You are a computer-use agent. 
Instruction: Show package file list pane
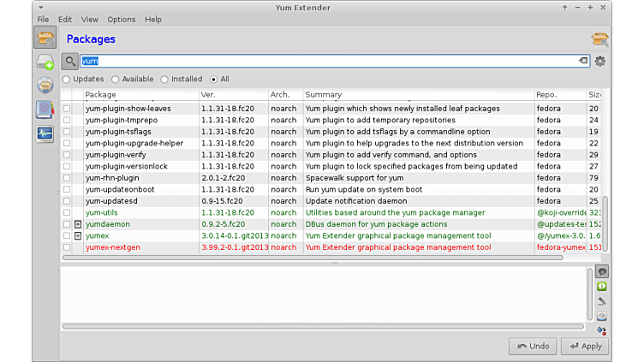(602, 316)
